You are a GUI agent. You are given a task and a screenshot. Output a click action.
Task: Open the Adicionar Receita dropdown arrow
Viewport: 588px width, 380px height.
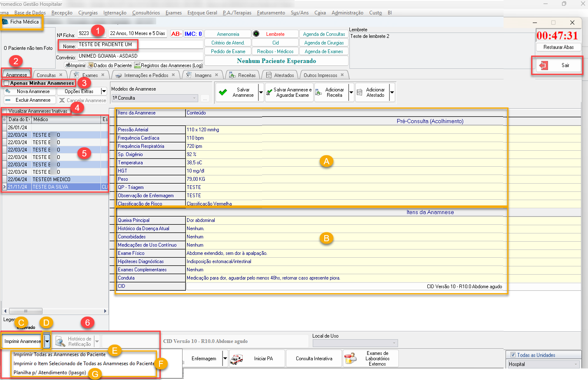point(351,92)
